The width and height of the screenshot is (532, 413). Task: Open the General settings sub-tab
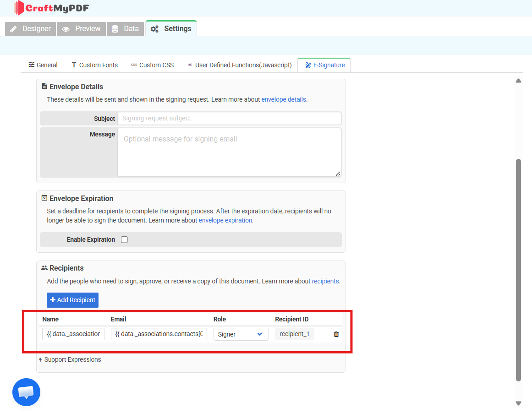click(x=43, y=65)
